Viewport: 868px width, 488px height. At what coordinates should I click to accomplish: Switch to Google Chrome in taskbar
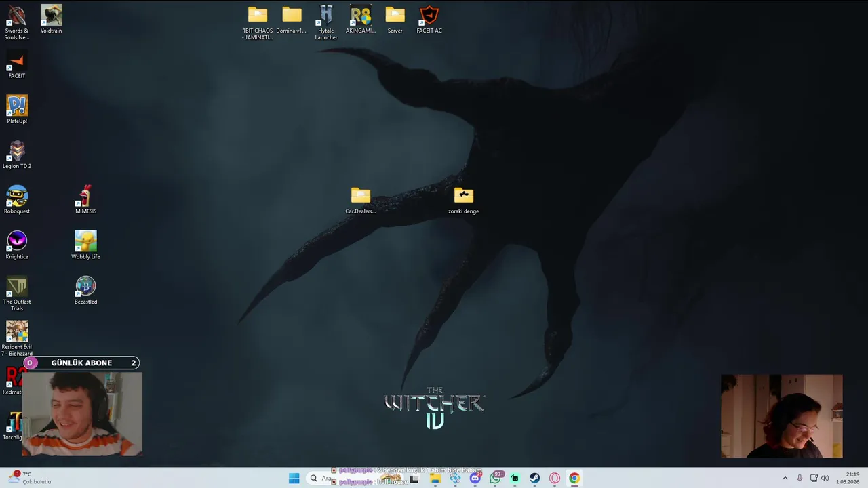574,479
